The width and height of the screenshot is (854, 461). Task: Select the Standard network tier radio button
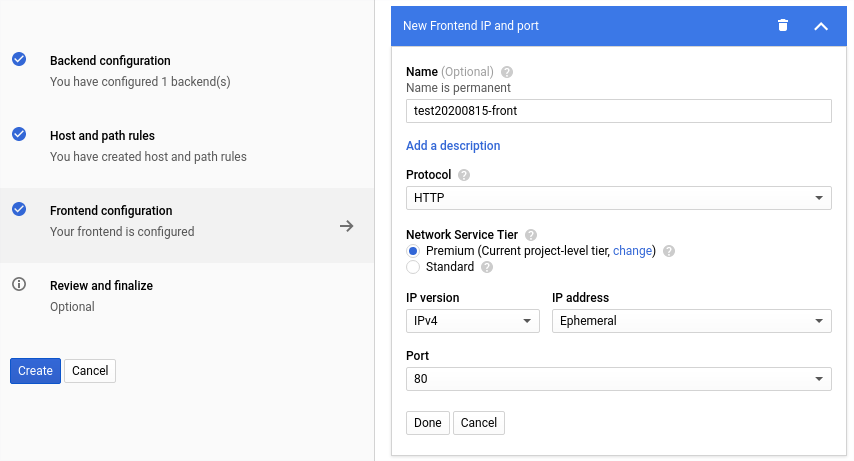coord(413,267)
